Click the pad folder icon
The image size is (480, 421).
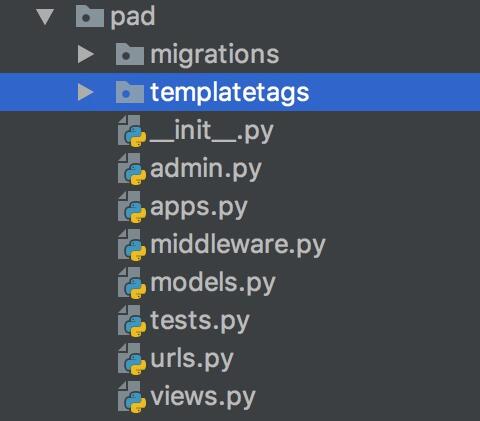[x=90, y=17]
